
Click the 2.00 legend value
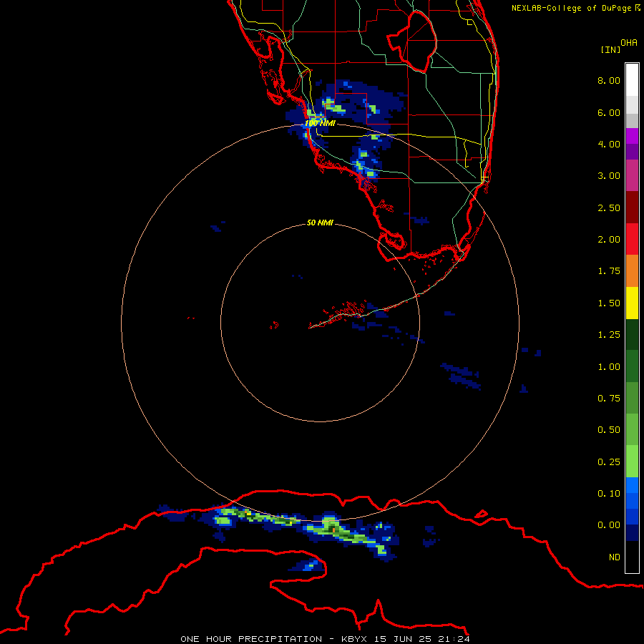(x=609, y=240)
